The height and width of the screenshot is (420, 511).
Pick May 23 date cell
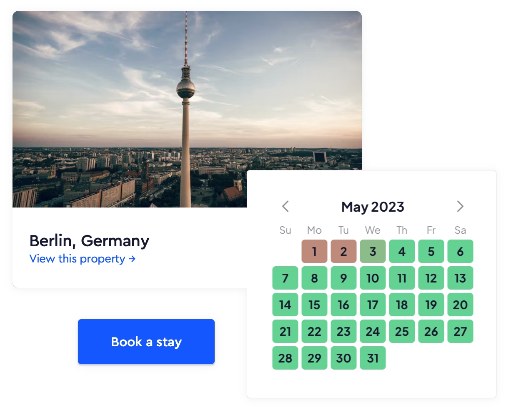click(344, 331)
